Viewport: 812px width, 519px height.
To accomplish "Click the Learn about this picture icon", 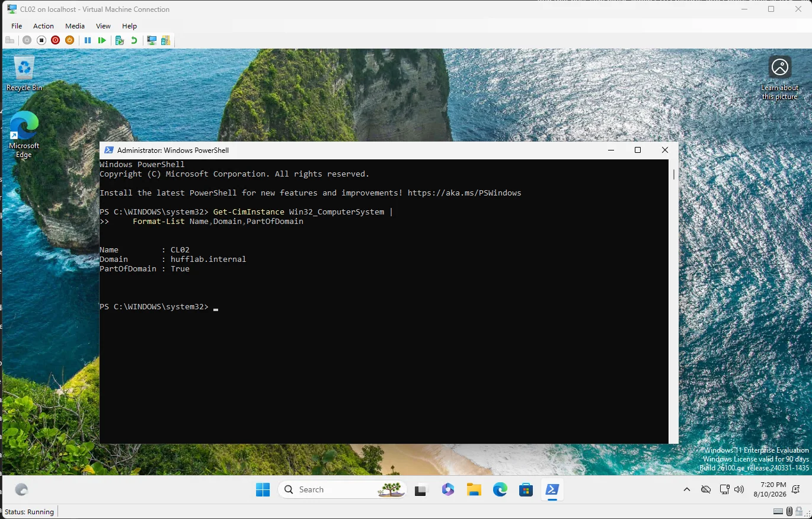I will 780,78.
